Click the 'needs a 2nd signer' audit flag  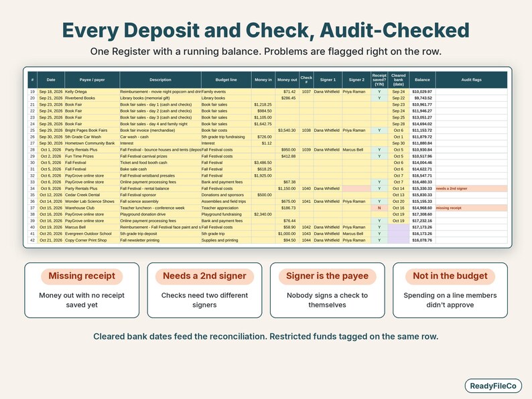tap(472, 189)
